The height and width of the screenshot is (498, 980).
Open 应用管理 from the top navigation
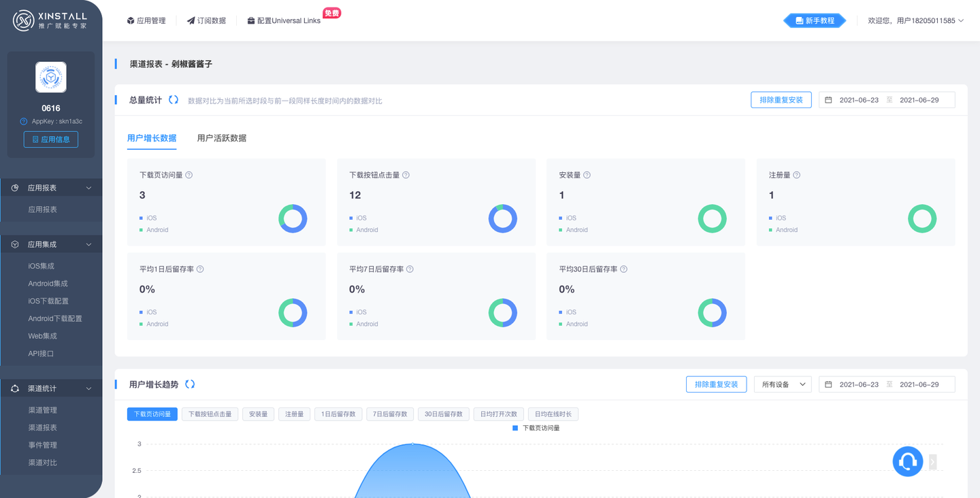point(146,20)
